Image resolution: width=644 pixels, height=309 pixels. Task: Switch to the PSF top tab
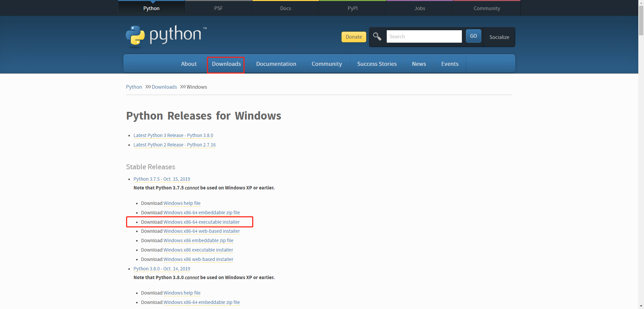pyautogui.click(x=218, y=8)
